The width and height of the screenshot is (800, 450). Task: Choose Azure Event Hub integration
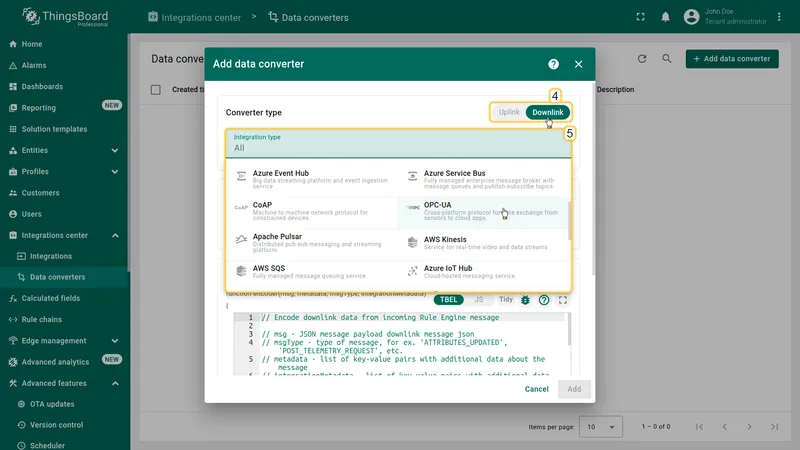(312, 180)
